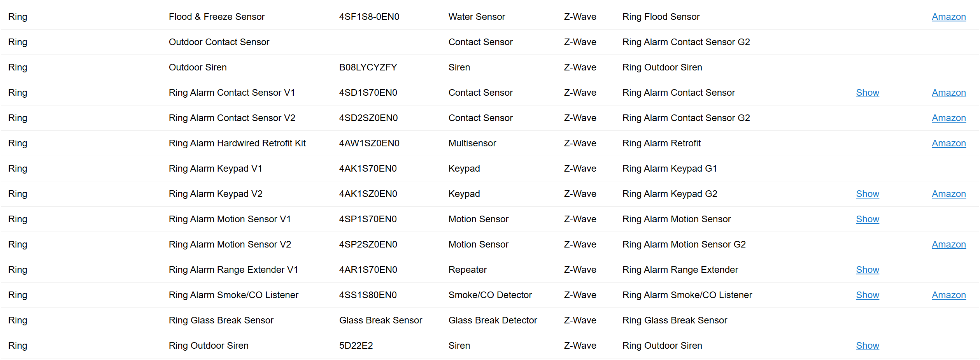Click the Outdoor Contact Sensor device name
The image size is (980, 360).
(x=219, y=42)
